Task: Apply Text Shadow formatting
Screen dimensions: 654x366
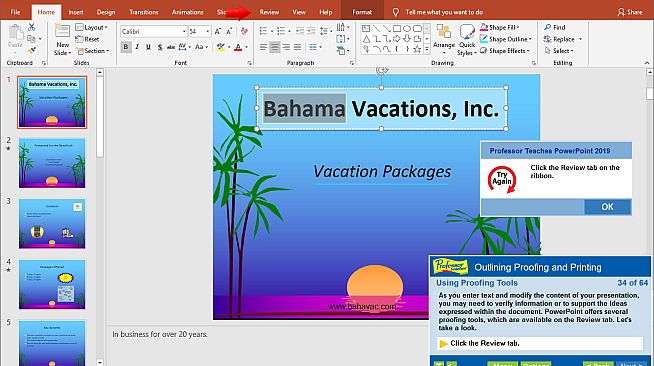Action: [x=160, y=47]
